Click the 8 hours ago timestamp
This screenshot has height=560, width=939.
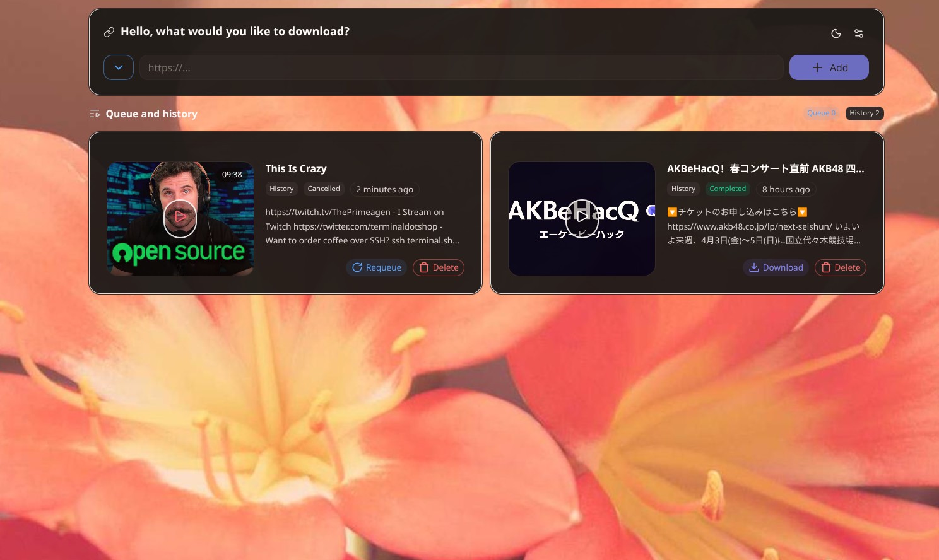click(786, 189)
